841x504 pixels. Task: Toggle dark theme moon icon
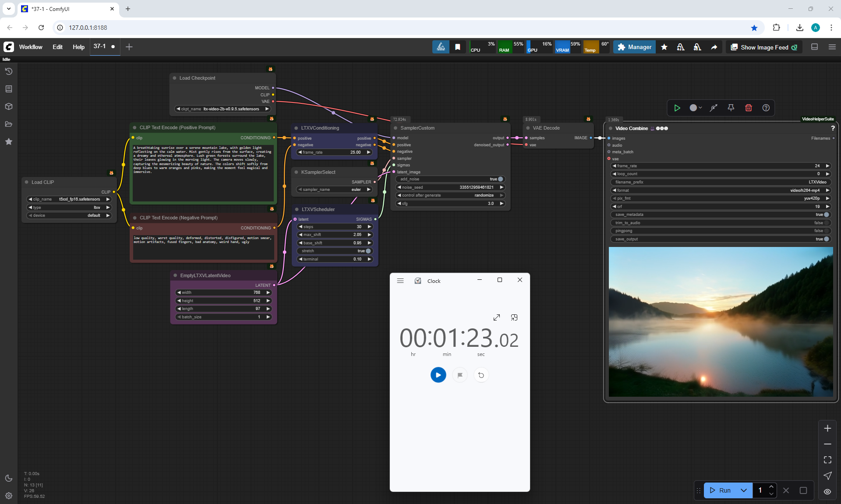[9, 478]
